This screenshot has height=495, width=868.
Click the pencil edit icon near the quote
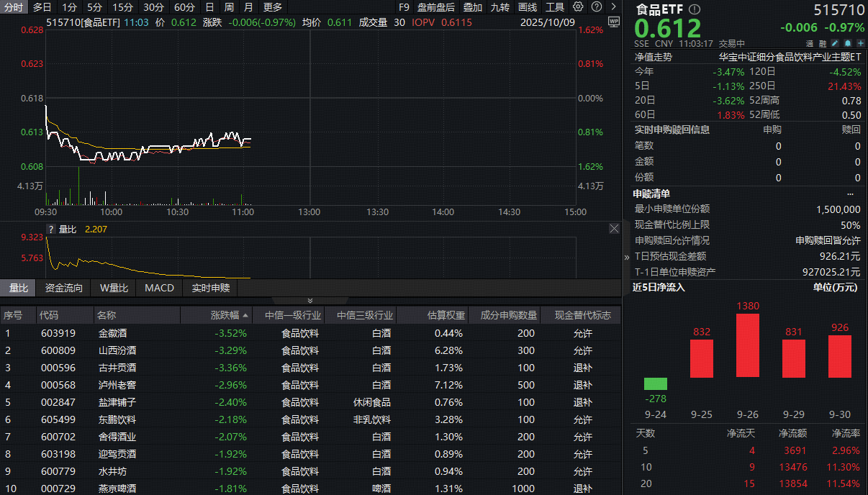pos(834,43)
